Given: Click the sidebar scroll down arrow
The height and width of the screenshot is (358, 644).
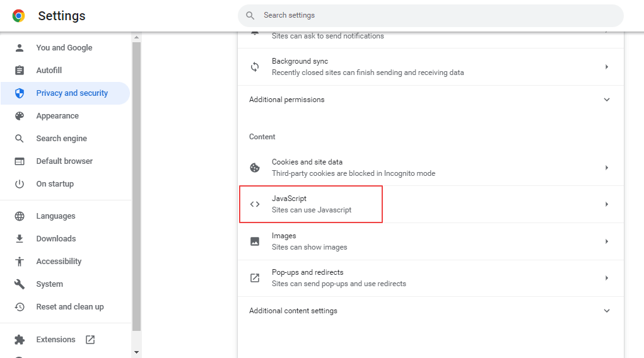Looking at the screenshot, I should [x=137, y=352].
